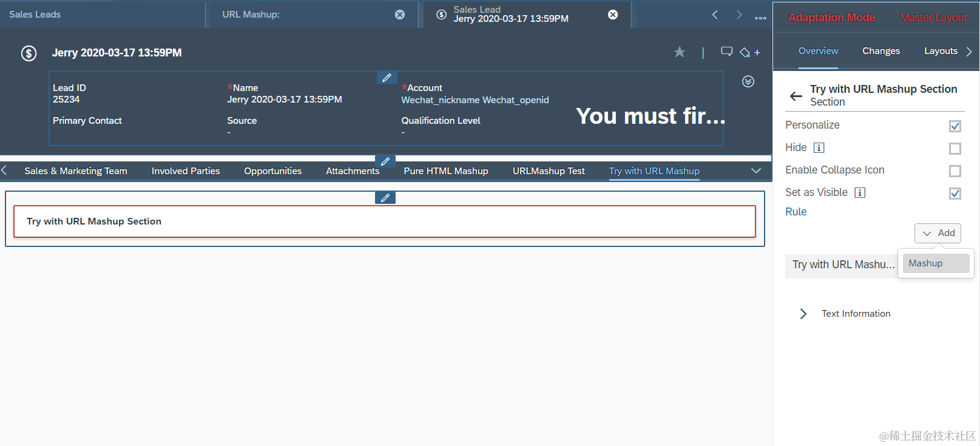Add a tag with the tag icon
This screenshot has width=980, height=446.
coord(750,53)
